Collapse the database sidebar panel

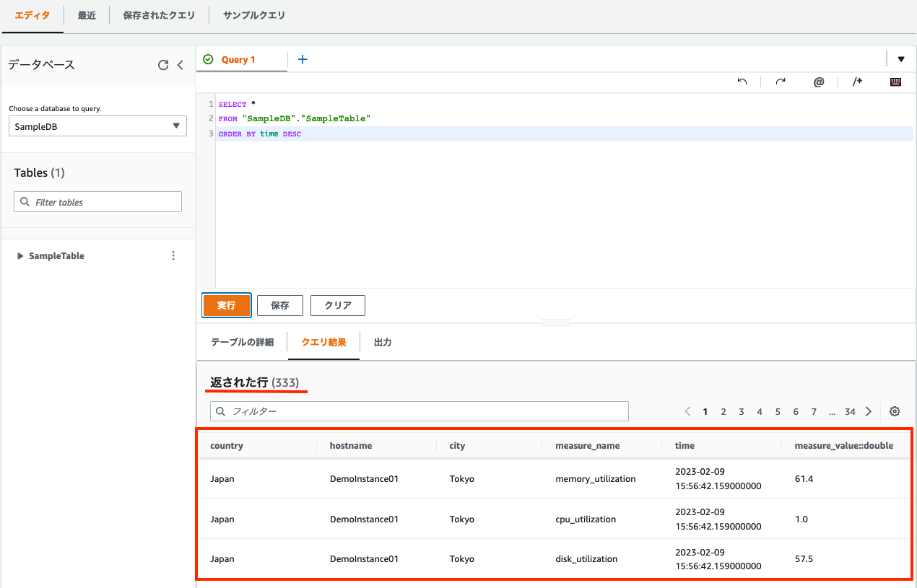click(181, 64)
